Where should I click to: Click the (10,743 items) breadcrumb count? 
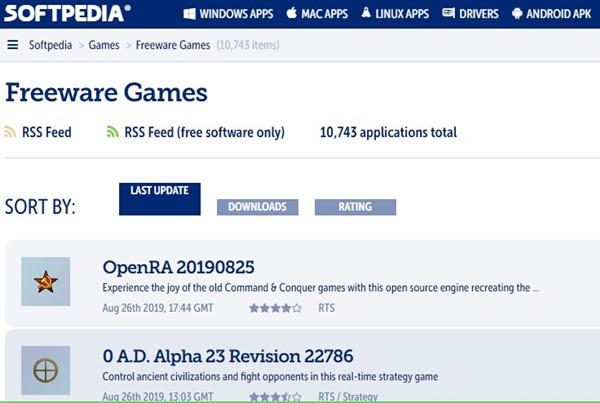point(248,45)
